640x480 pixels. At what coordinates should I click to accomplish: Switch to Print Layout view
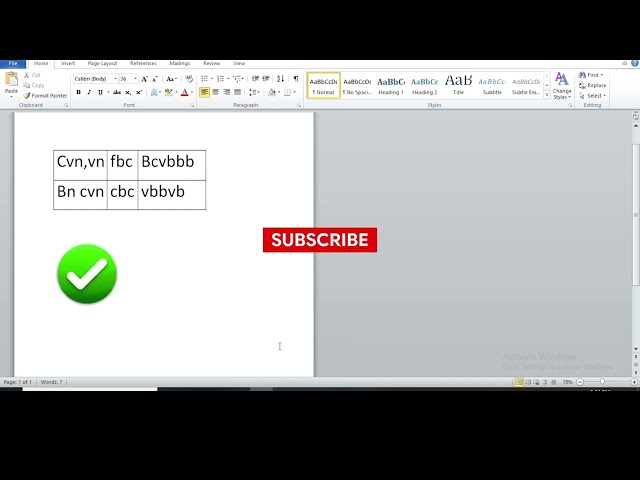[x=519, y=382]
